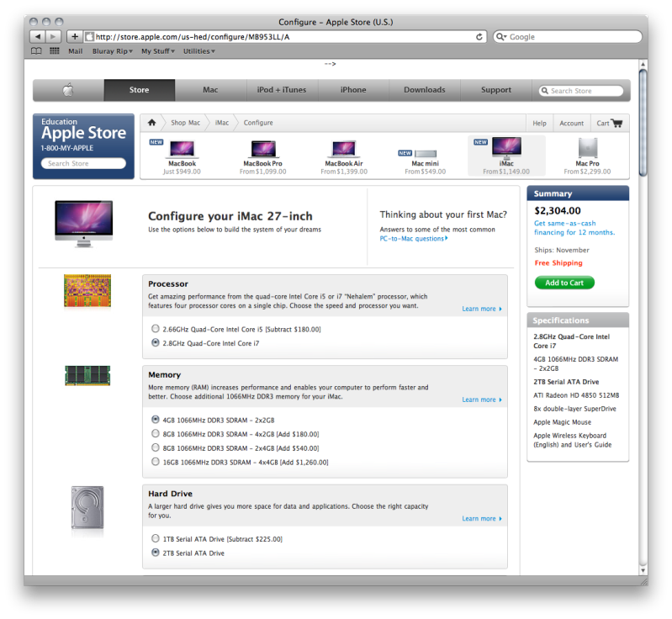
Task: Open the Store tab
Action: [x=140, y=90]
